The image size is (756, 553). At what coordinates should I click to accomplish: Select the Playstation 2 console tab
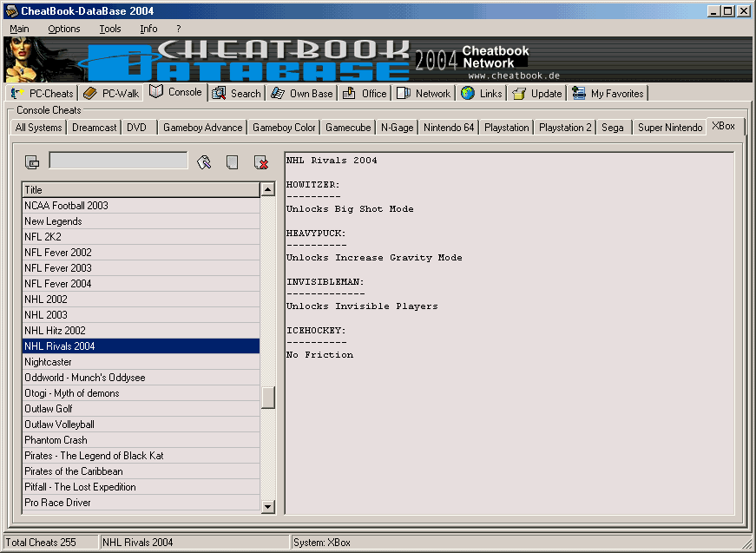pos(565,128)
